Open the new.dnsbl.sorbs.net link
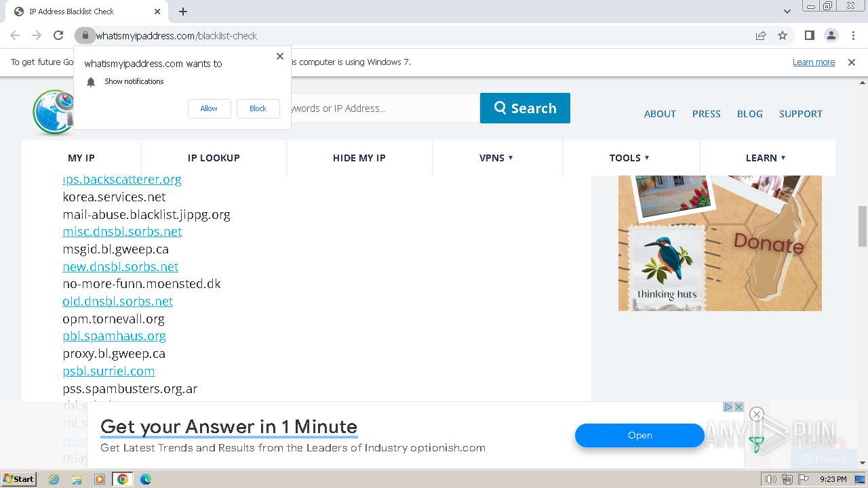This screenshot has width=868, height=488. (x=121, y=267)
